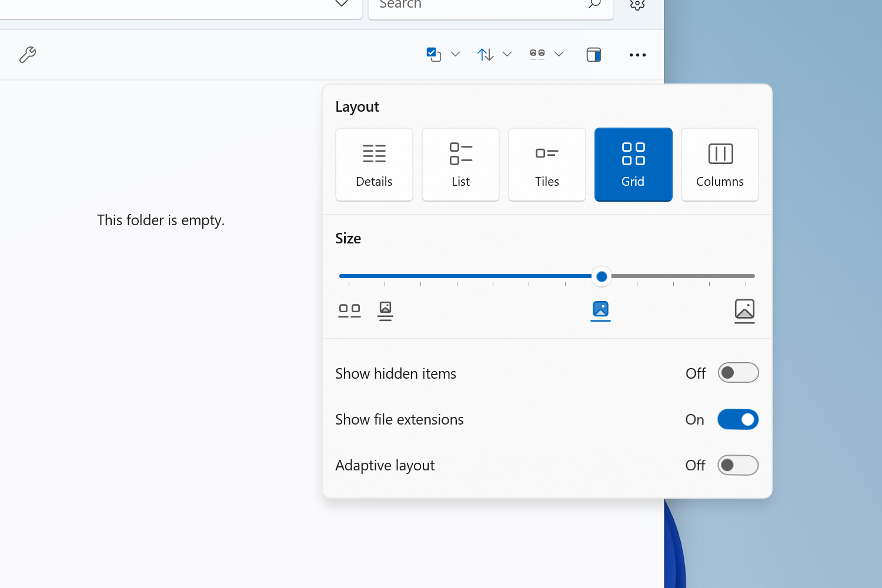This screenshot has width=882, height=588.
Task: Enable Adaptive layout
Action: pos(738,465)
